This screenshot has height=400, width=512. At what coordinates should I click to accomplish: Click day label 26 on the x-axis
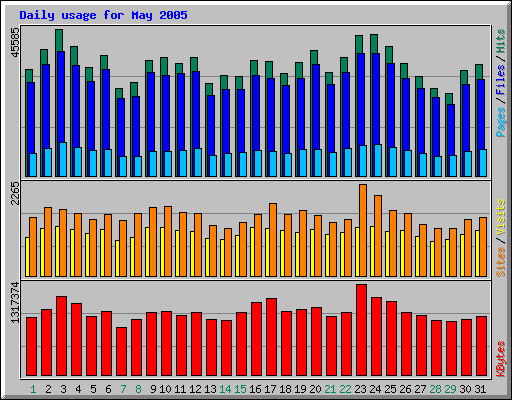point(405,389)
